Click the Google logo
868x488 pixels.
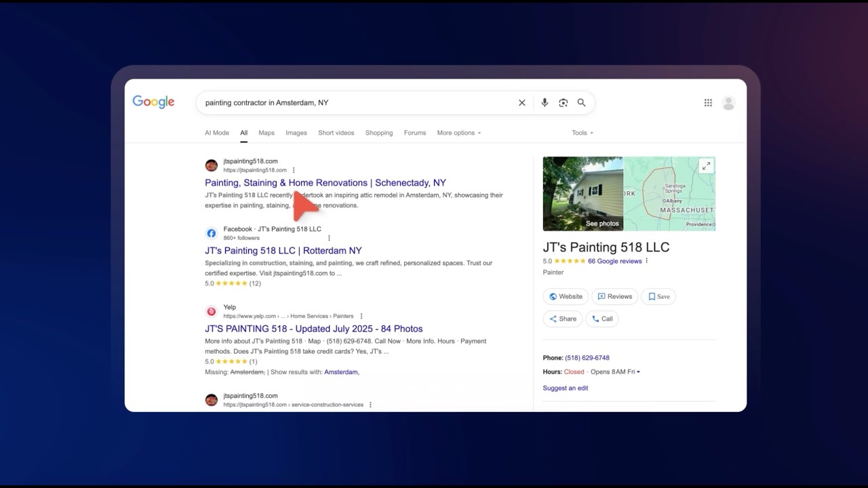pos(153,102)
